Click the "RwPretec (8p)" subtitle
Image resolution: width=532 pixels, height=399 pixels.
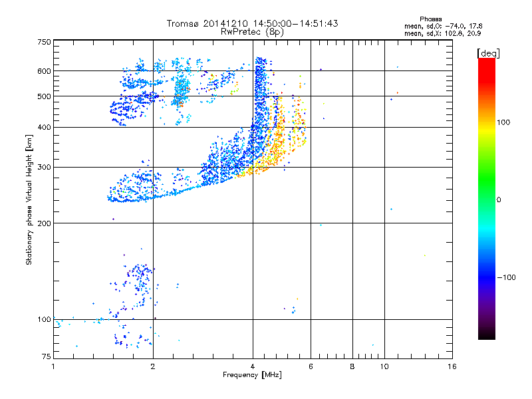point(252,32)
